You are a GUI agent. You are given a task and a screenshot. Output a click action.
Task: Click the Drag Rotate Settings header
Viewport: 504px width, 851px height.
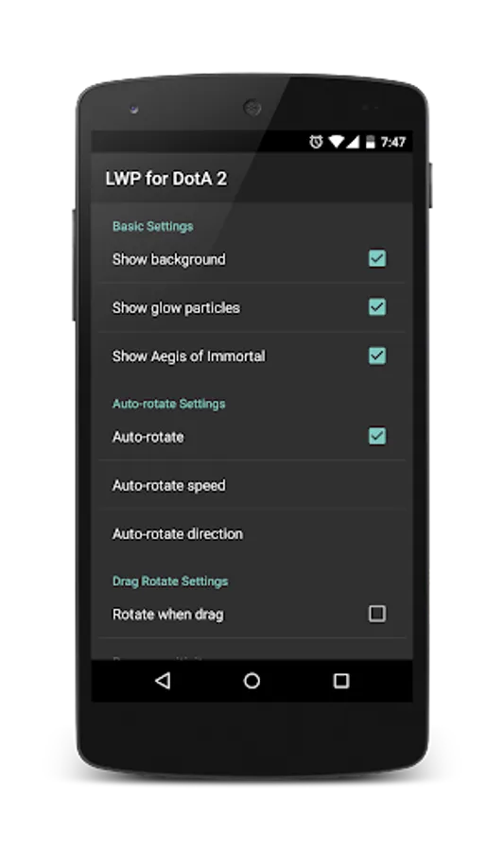tap(170, 582)
